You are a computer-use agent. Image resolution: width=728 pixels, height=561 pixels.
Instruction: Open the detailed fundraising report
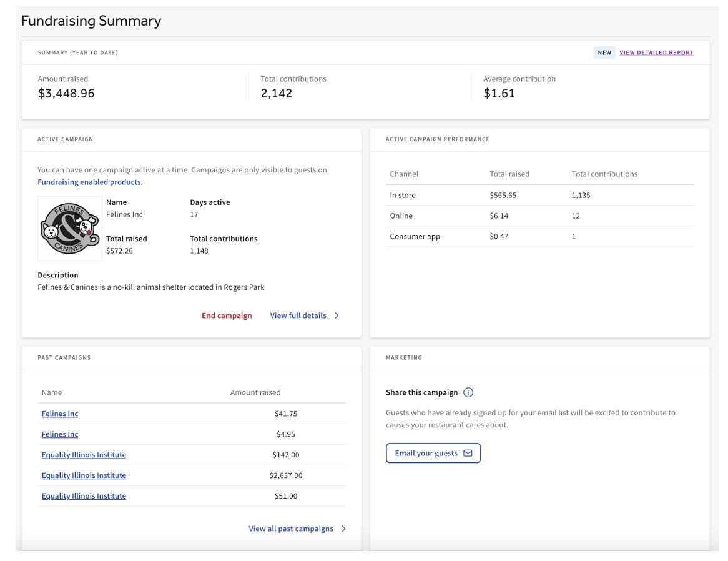pyautogui.click(x=656, y=52)
